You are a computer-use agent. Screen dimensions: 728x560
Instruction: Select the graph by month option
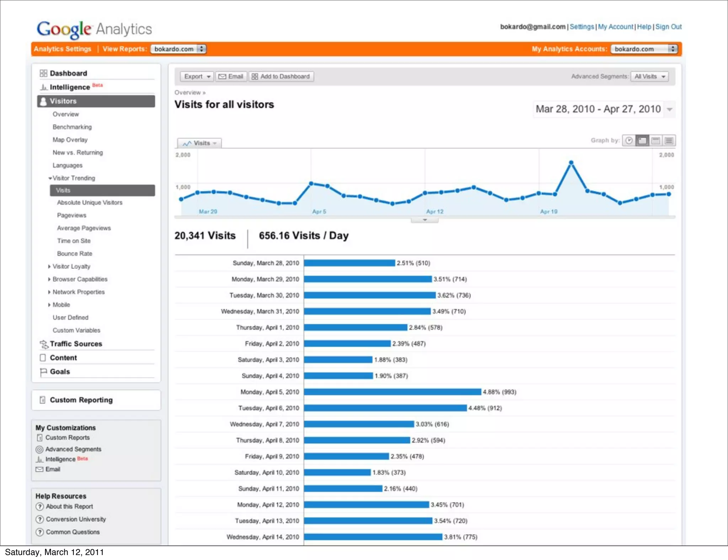click(x=669, y=141)
